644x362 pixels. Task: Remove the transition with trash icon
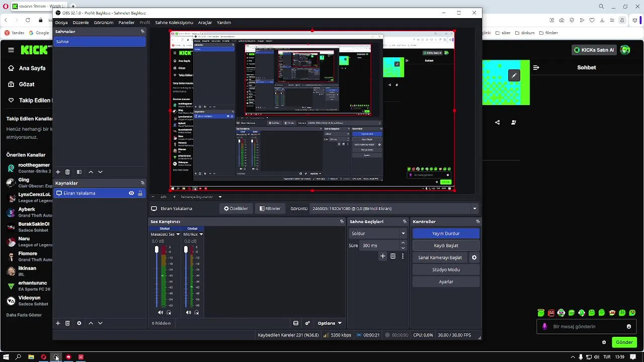tap(393, 256)
